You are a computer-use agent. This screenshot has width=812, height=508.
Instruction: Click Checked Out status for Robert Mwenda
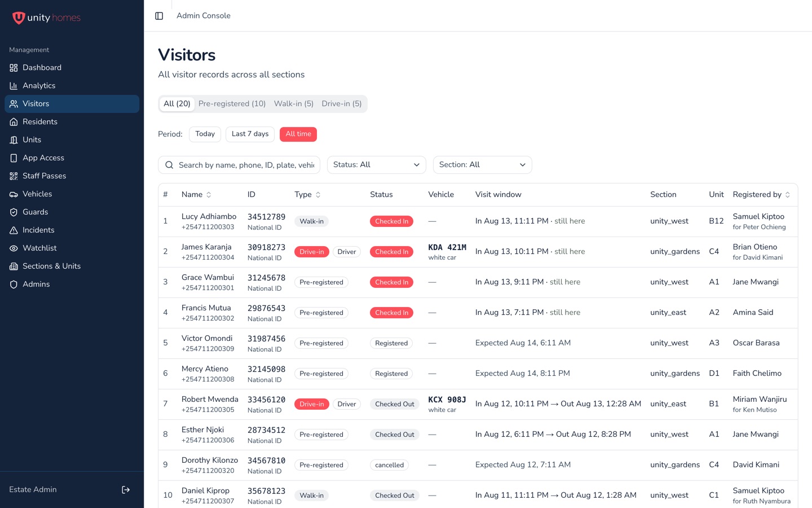395,404
